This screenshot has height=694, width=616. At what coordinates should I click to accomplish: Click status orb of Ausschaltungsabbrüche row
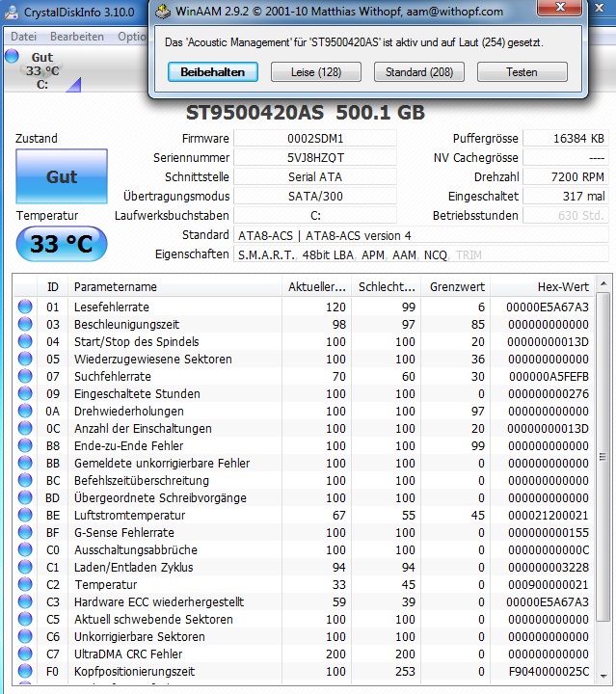click(25, 549)
